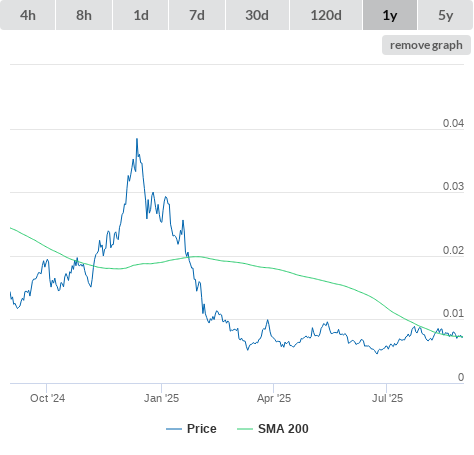The width and height of the screenshot is (474, 455).
Task: Click the remove graph button
Action: pos(426,45)
